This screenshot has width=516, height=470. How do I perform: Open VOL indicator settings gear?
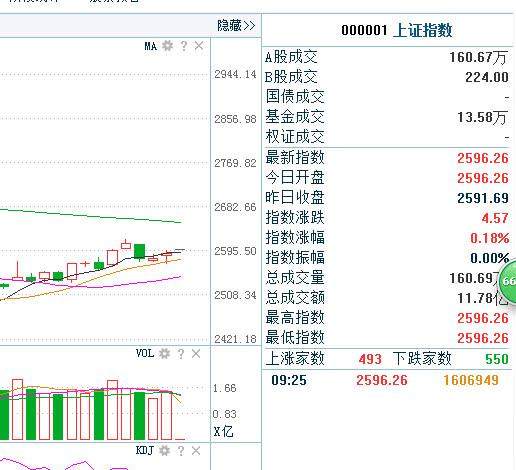165,353
